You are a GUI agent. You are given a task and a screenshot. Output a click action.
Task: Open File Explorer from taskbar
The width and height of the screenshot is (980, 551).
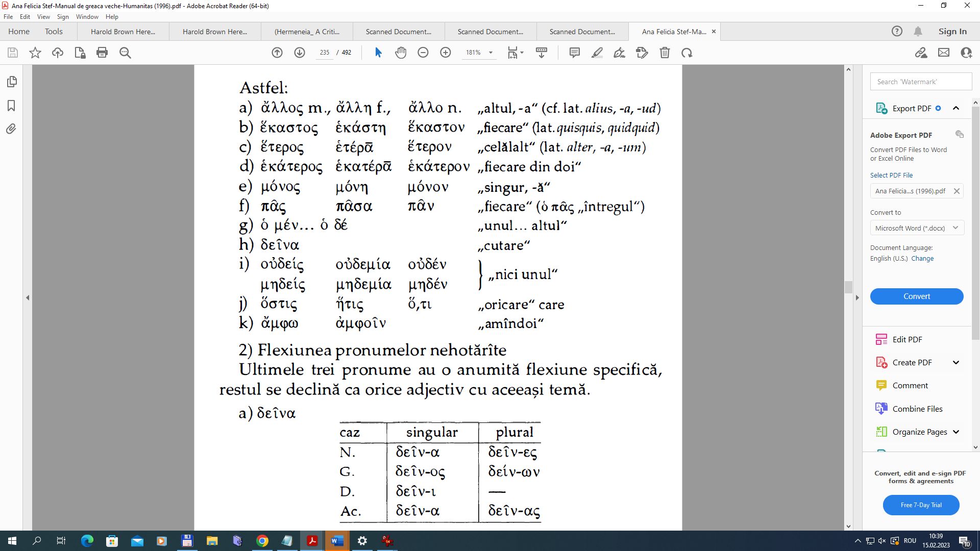click(x=212, y=541)
